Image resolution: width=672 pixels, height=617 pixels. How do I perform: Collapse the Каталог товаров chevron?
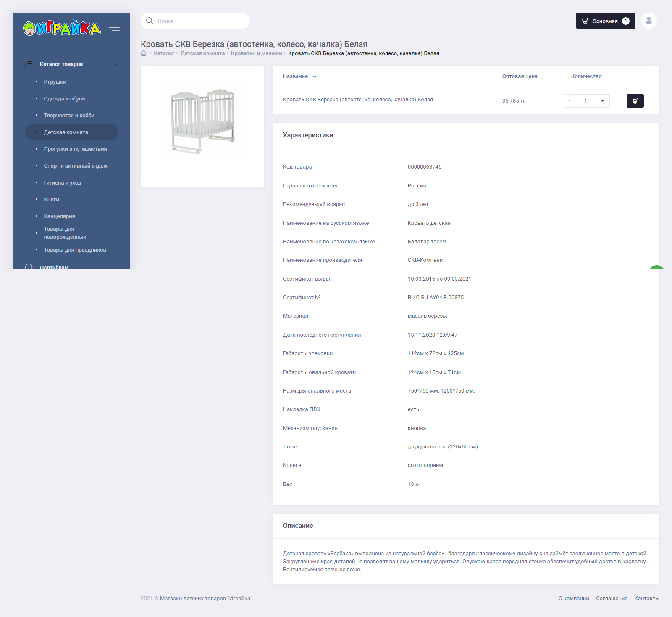[116, 64]
